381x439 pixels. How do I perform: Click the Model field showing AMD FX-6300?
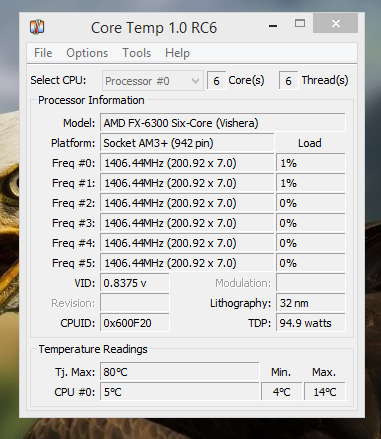[223, 123]
